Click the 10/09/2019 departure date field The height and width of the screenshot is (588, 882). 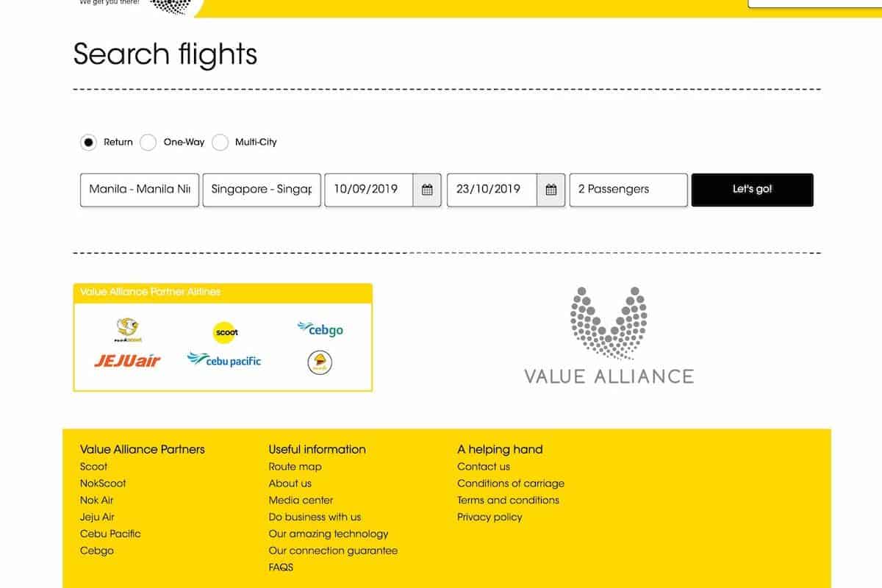369,190
